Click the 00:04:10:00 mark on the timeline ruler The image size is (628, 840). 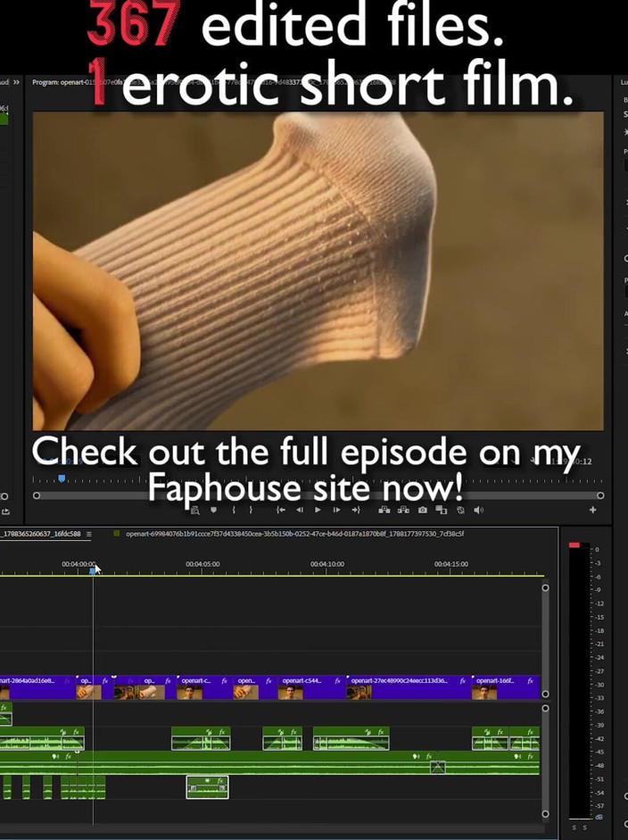point(327,564)
